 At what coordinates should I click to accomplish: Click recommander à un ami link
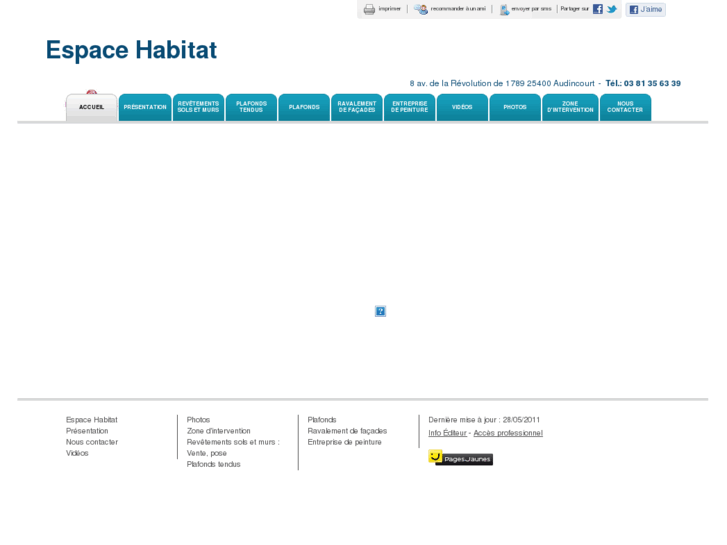(x=458, y=9)
